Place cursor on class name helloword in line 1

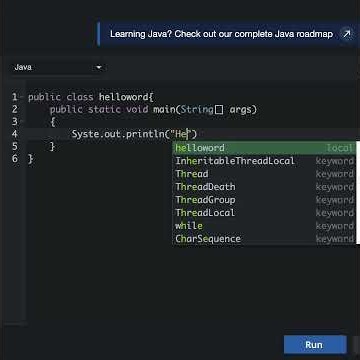point(123,97)
